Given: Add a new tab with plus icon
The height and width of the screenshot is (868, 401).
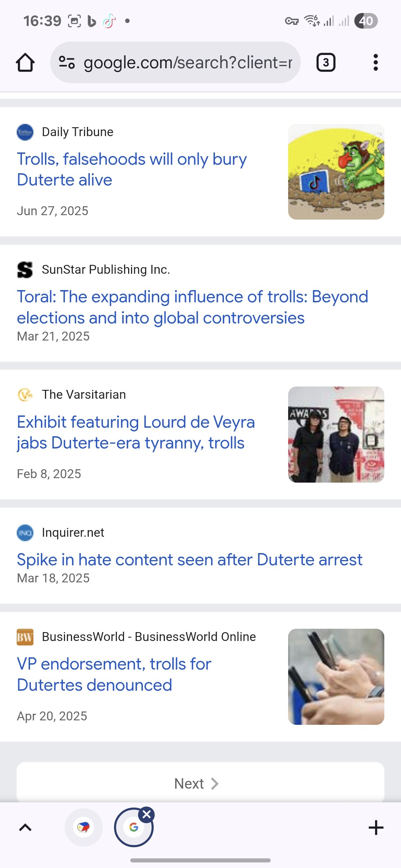Looking at the screenshot, I should pos(376,828).
